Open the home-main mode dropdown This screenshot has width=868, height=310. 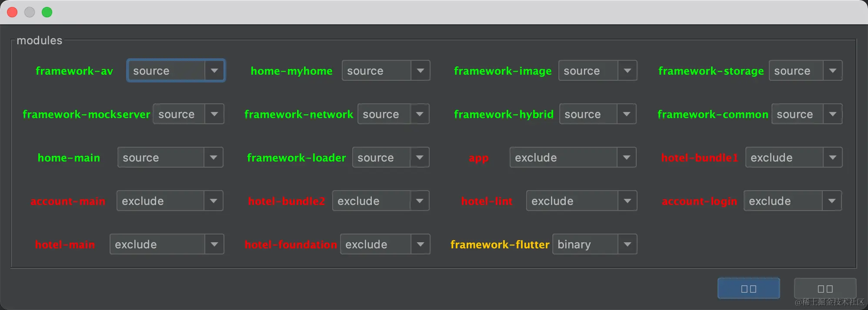(x=170, y=157)
